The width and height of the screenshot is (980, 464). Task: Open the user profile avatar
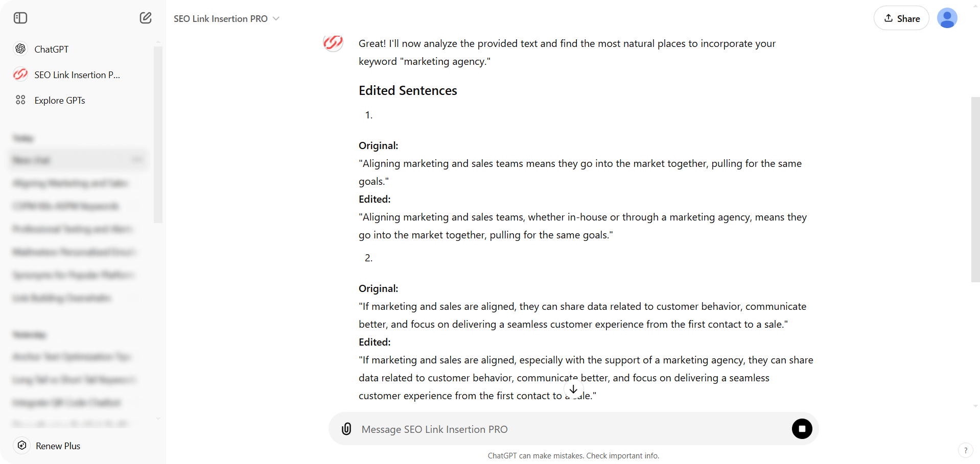pyautogui.click(x=947, y=18)
